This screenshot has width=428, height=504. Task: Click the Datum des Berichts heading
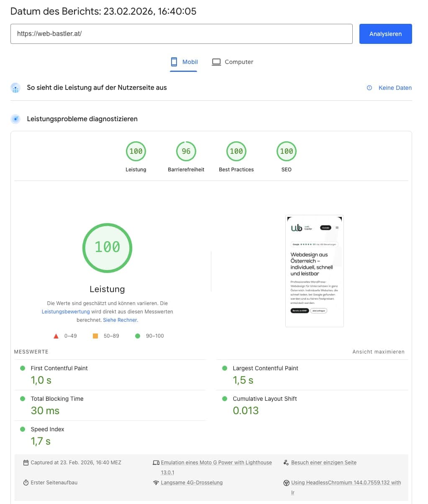[x=103, y=11]
